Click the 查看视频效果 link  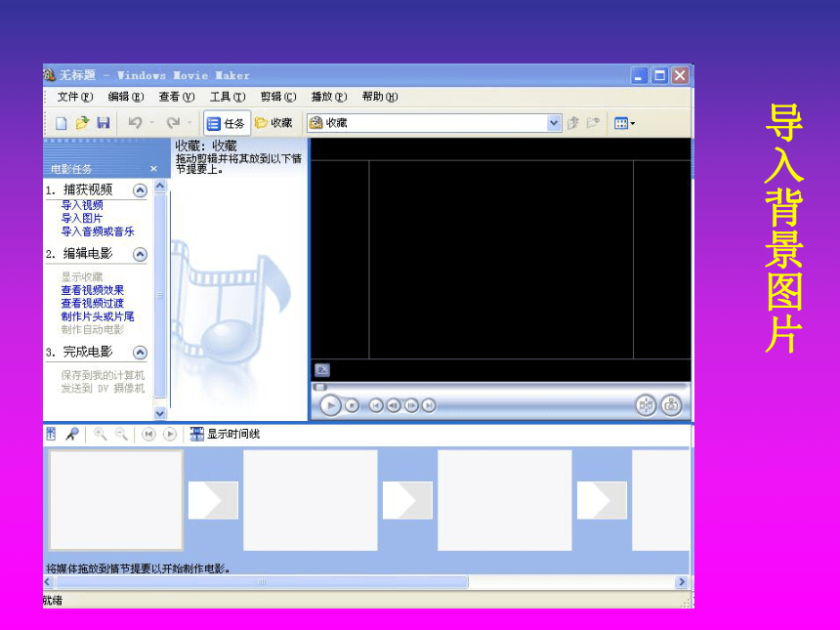click(x=92, y=290)
